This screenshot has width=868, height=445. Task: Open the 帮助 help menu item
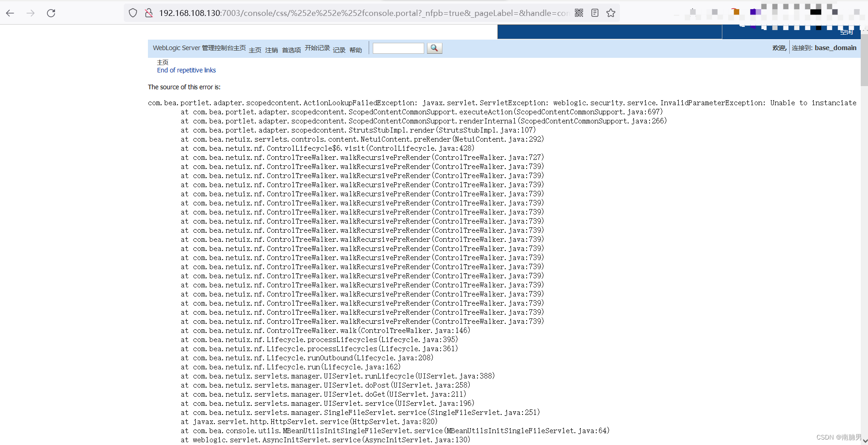tap(356, 50)
